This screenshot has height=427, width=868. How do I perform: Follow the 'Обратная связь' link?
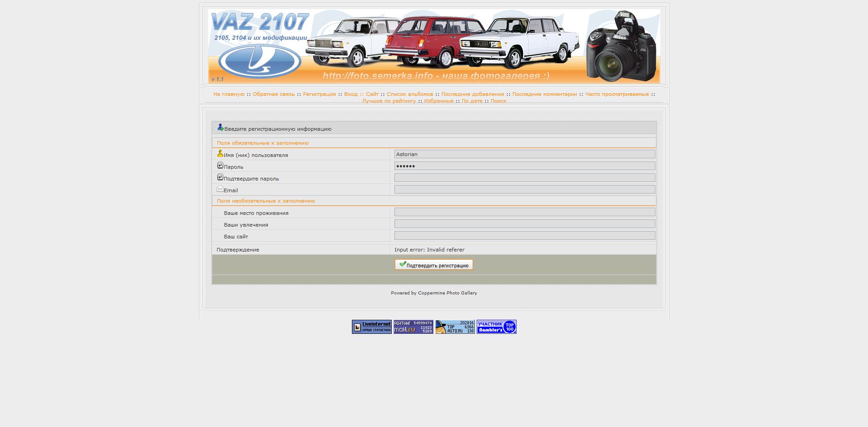click(x=274, y=94)
